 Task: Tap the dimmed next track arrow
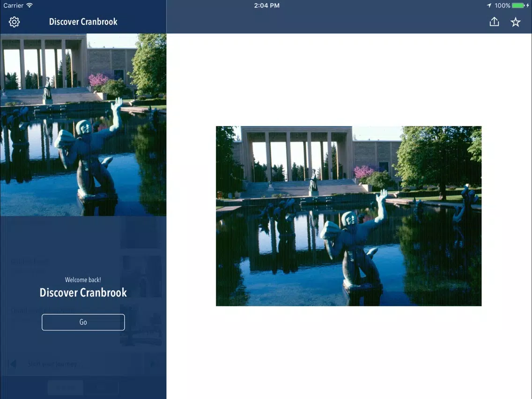point(152,364)
